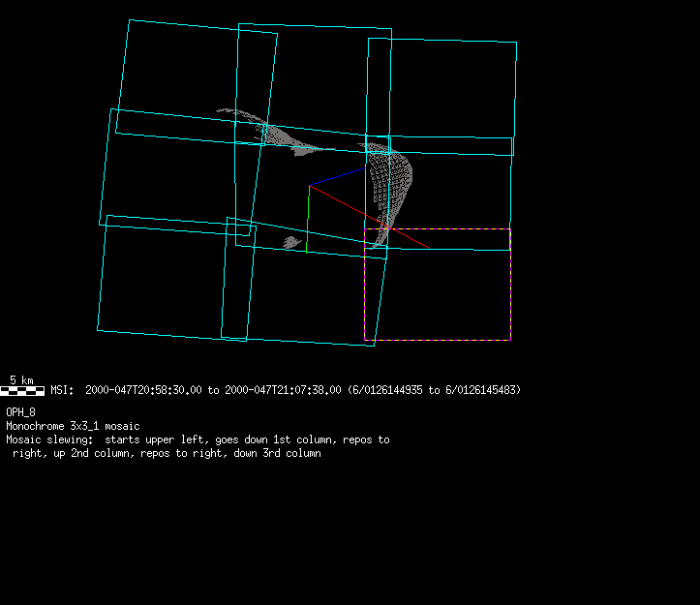Click the OPH_8 sequence name
This screenshot has height=605, width=700.
[20, 412]
